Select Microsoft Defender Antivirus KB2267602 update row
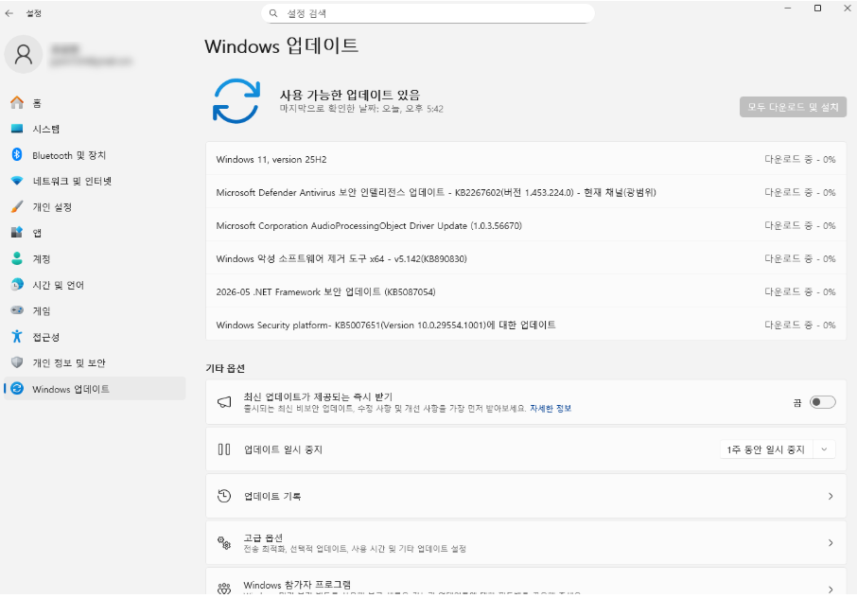The height and width of the screenshot is (616, 857). pos(526,192)
